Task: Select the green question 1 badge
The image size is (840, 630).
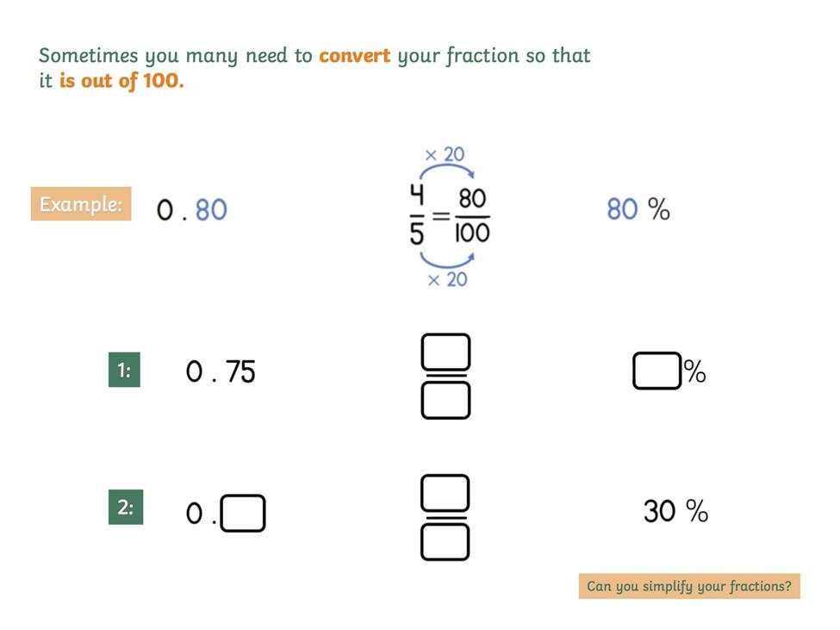Action: (x=124, y=370)
